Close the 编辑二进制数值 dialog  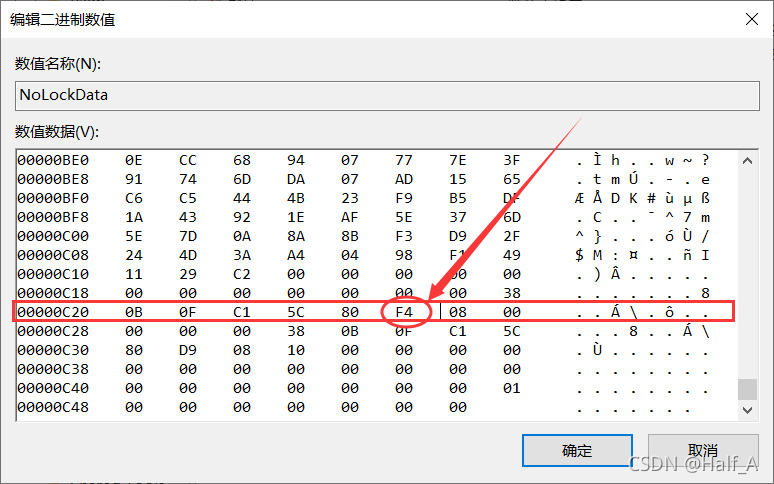(x=749, y=18)
